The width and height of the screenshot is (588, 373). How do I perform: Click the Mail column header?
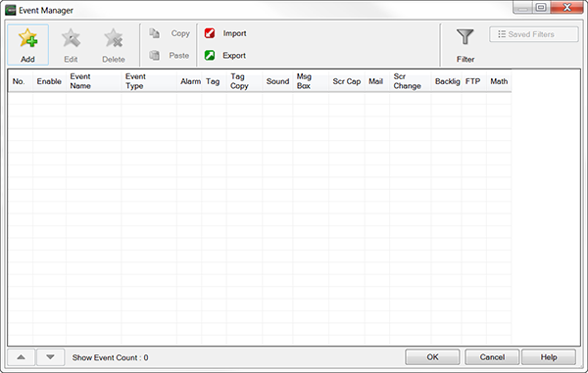click(377, 81)
